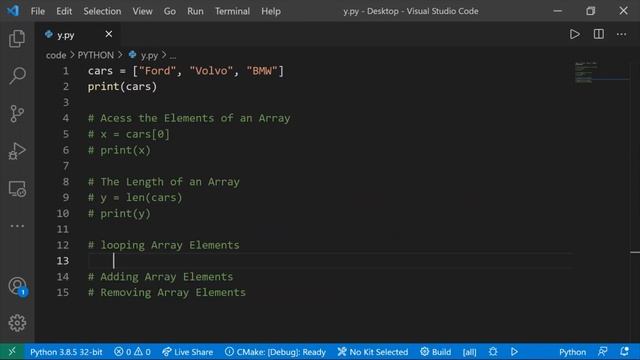Click warnings triangle icon in status bar
The width and height of the screenshot is (640, 360).
coord(138,351)
